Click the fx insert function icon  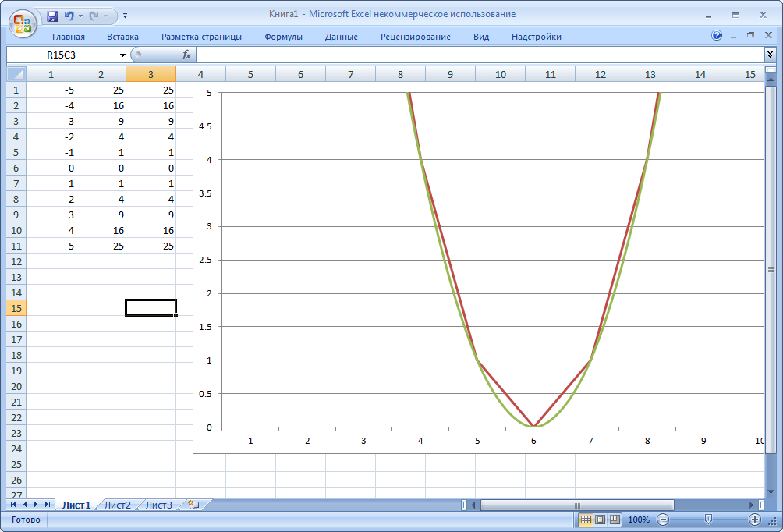186,55
